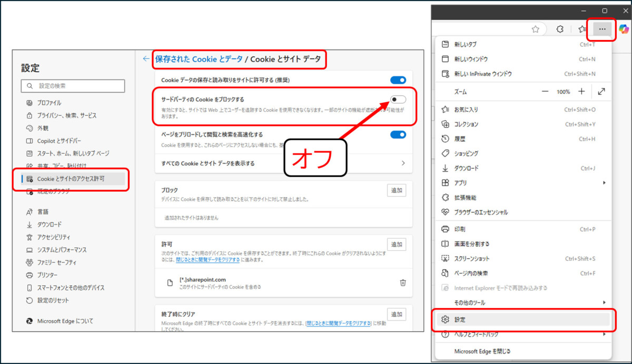The width and height of the screenshot is (632, 364).
Task: Click the star icon in the address bar
Action: click(535, 29)
